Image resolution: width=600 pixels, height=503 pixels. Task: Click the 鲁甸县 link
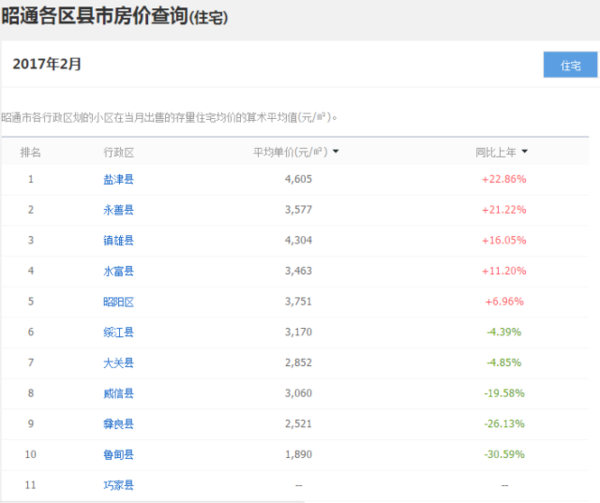(x=118, y=454)
